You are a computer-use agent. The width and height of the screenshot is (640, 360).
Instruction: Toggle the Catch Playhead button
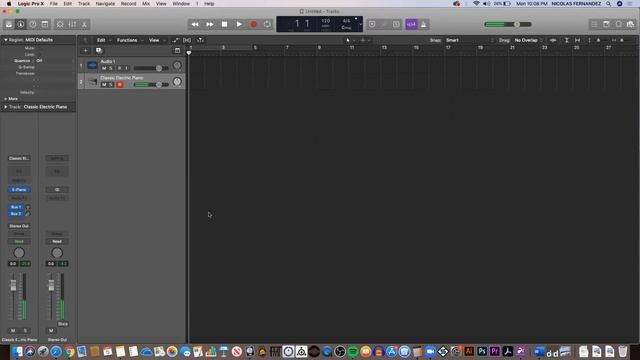200,40
